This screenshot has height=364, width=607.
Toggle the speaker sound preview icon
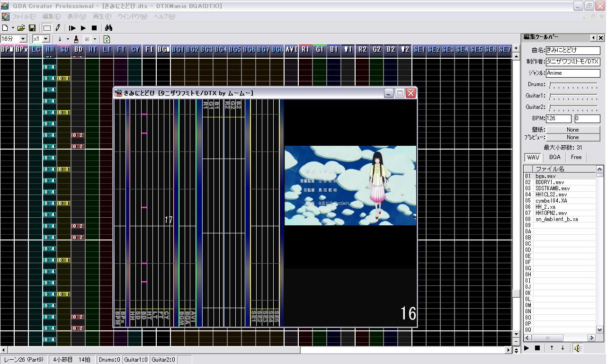(578, 348)
